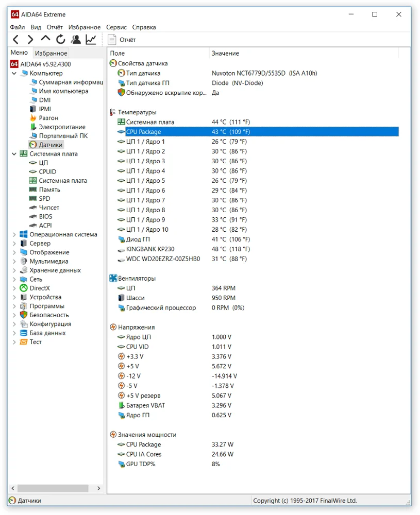The width and height of the screenshot is (420, 515).
Task: Click the Электропитание battery icon
Action: (33, 127)
